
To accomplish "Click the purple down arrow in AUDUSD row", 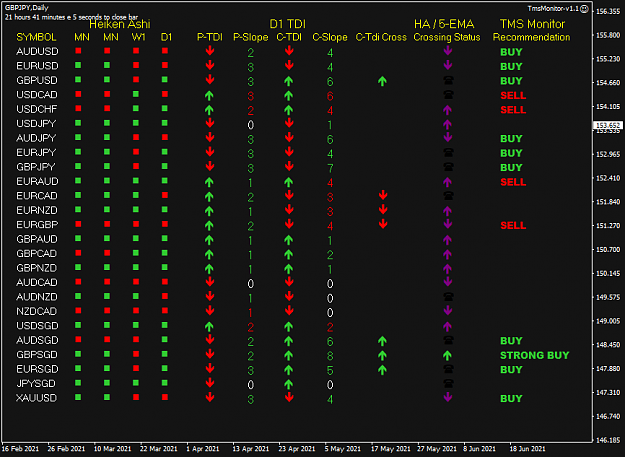I will pos(448,51).
